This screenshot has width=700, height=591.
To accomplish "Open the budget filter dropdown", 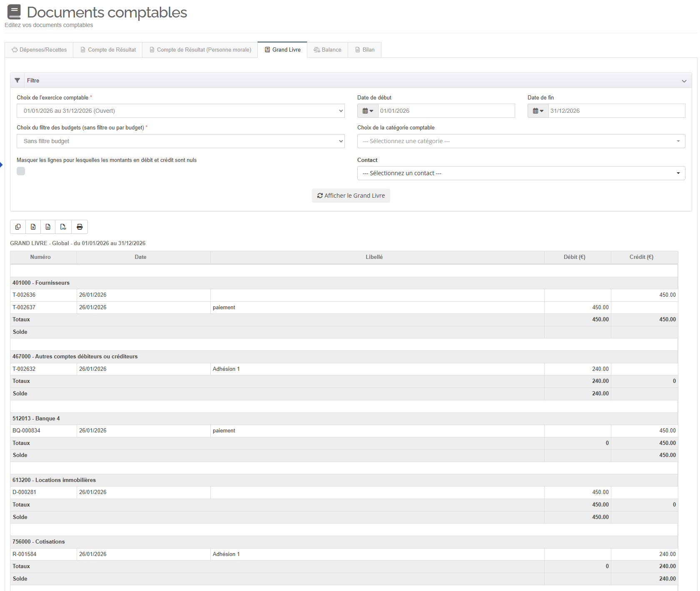I will [x=180, y=141].
